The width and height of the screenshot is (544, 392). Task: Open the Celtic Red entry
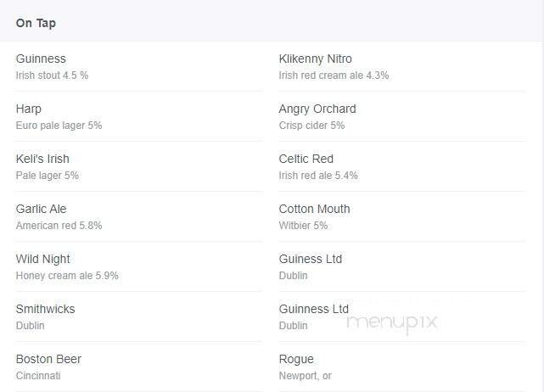[306, 159]
